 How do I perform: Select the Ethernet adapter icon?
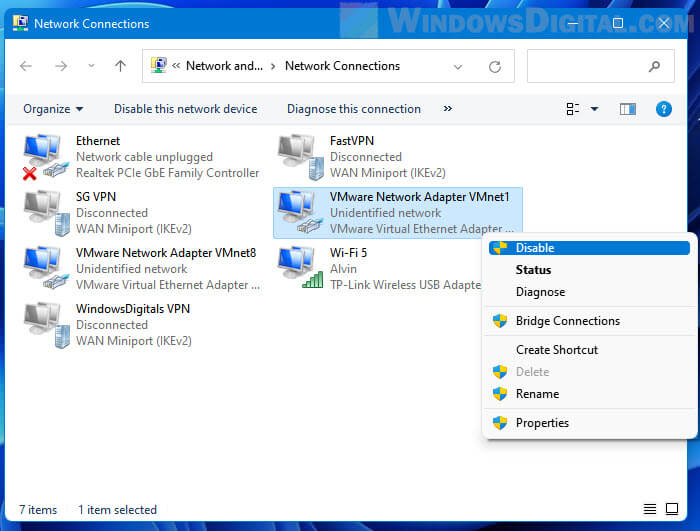click(x=46, y=157)
